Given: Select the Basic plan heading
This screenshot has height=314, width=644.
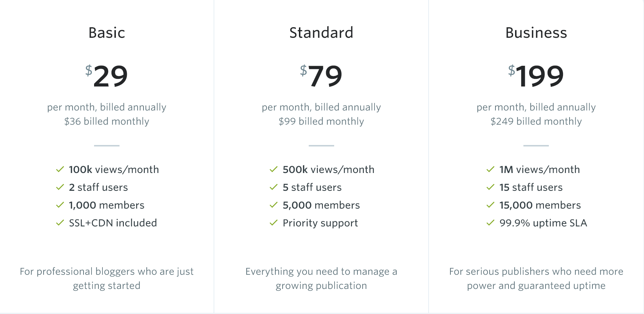Looking at the screenshot, I should (x=107, y=33).
